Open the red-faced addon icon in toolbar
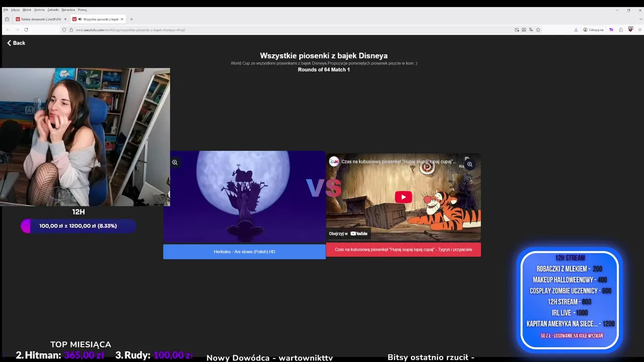Screen dimensions: 644x362 (x=630, y=30)
